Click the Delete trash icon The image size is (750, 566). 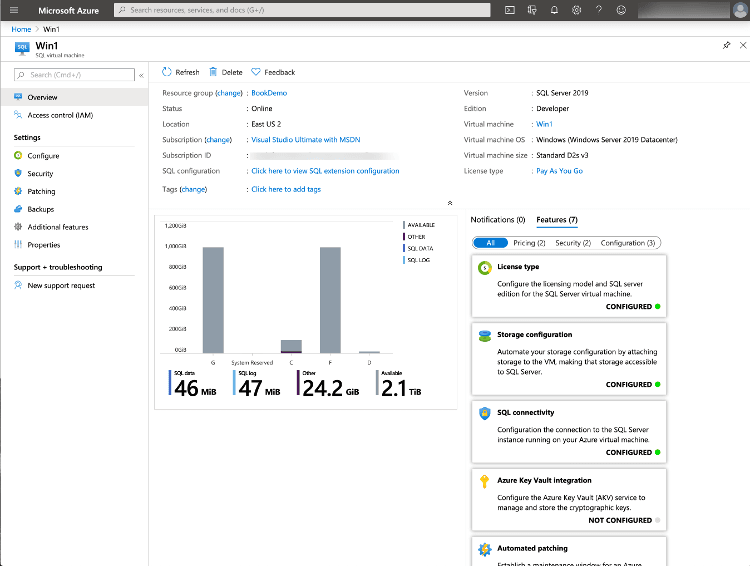coord(213,72)
